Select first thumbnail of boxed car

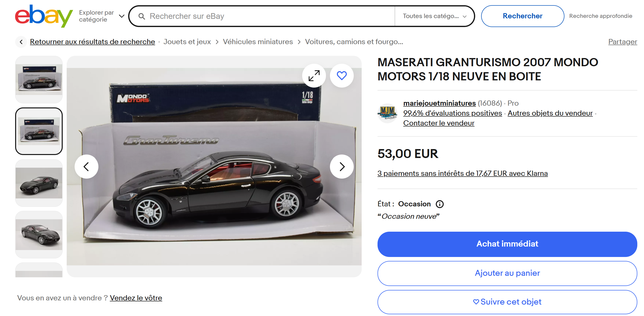coord(39,79)
